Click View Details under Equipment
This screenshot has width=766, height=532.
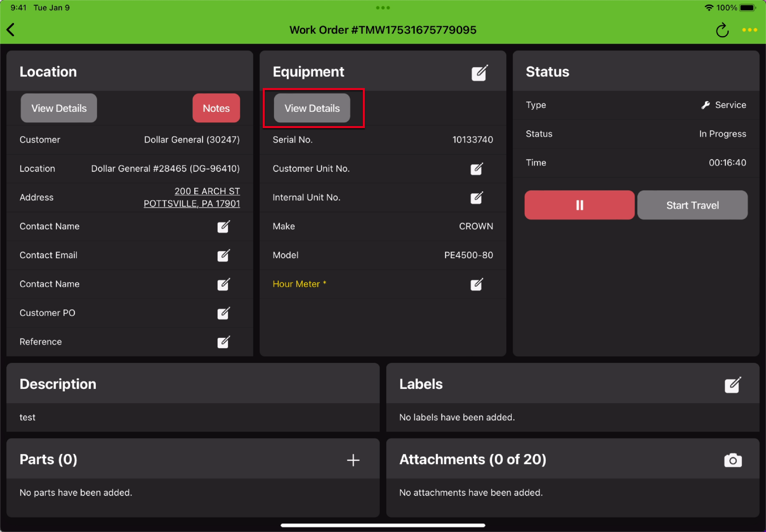[x=312, y=108]
